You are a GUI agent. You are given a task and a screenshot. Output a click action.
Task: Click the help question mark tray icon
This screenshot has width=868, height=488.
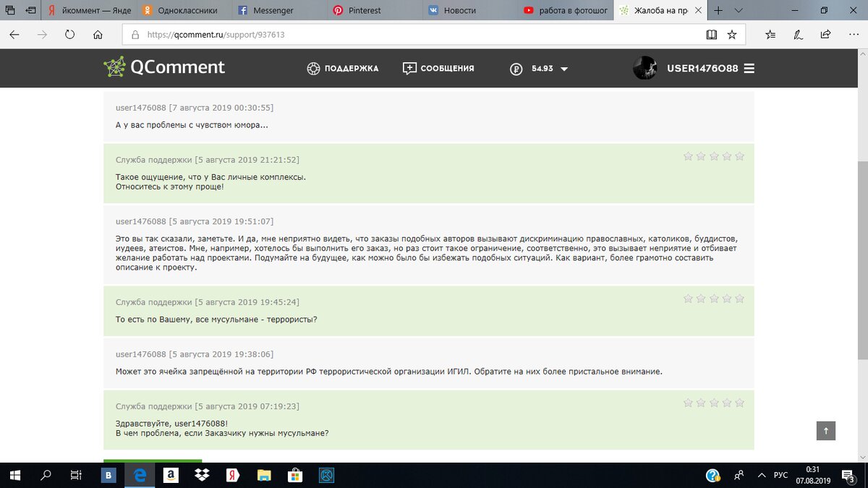pos(712,475)
